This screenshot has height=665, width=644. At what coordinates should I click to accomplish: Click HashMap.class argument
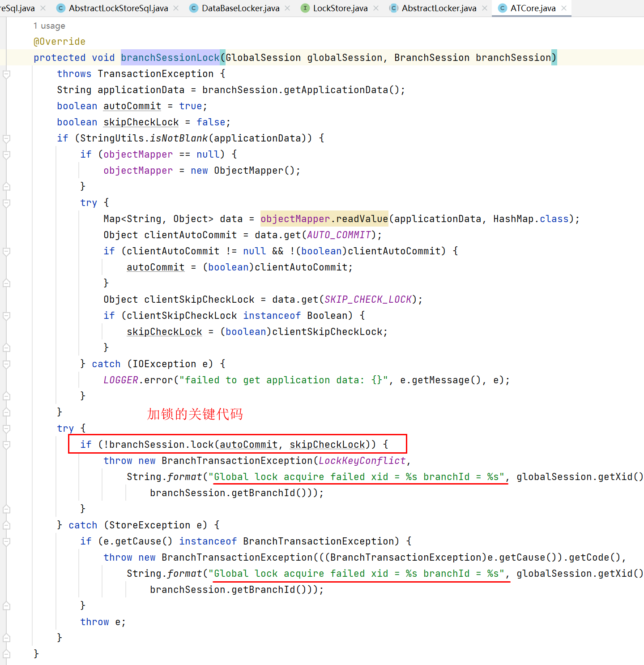pos(531,219)
